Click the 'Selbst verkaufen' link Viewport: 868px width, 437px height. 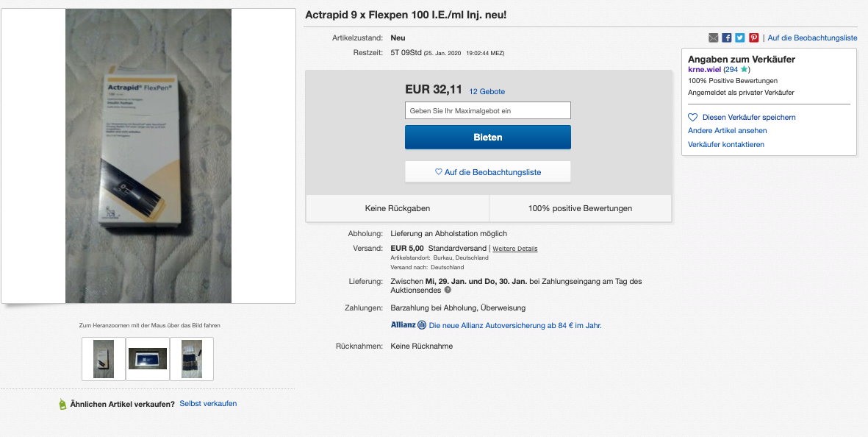point(208,403)
